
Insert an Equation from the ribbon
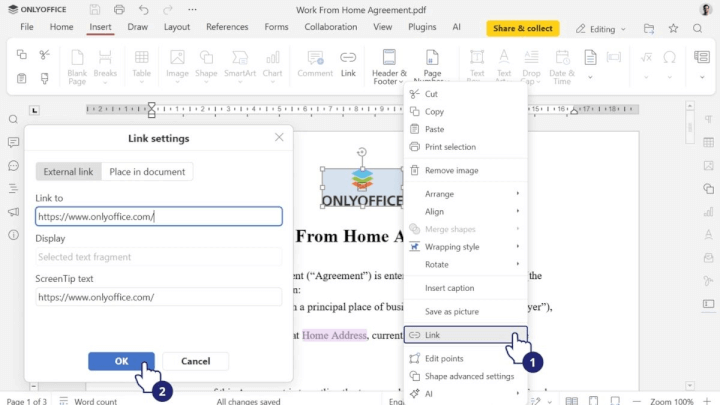pos(646,57)
